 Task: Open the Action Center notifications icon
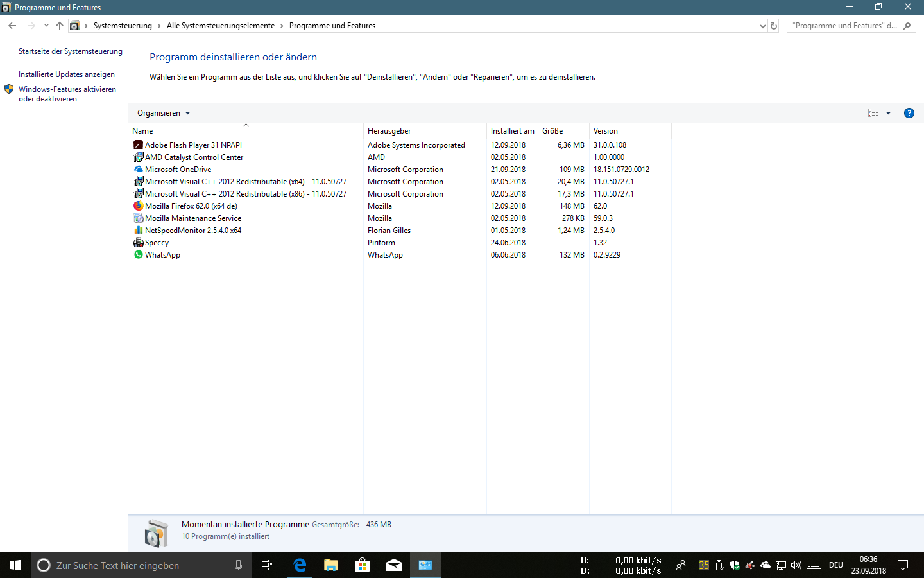903,565
